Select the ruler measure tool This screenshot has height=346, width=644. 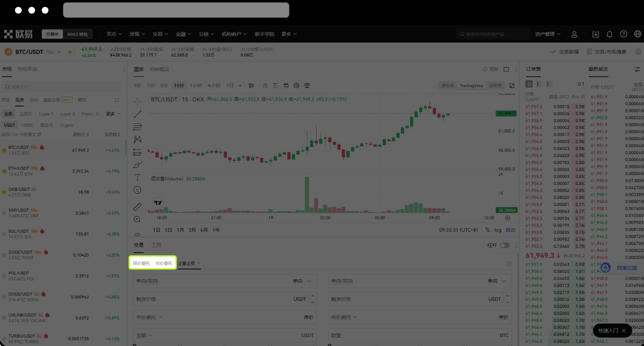coord(137,207)
